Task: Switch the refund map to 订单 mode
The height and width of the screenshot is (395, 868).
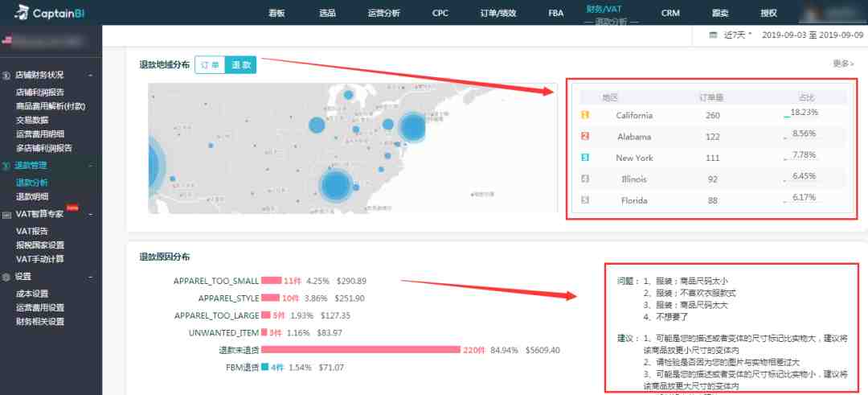Action: pyautogui.click(x=210, y=65)
